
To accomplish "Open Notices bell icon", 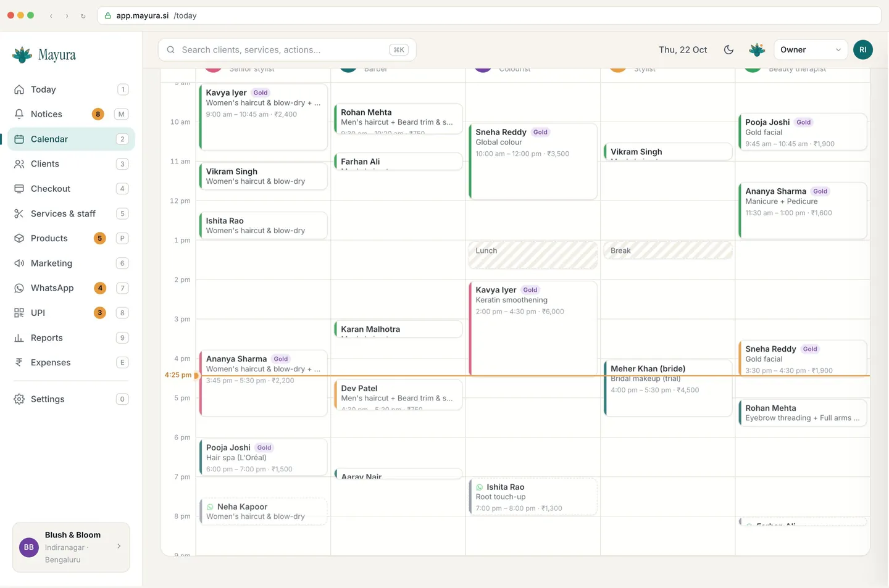I will coord(19,114).
